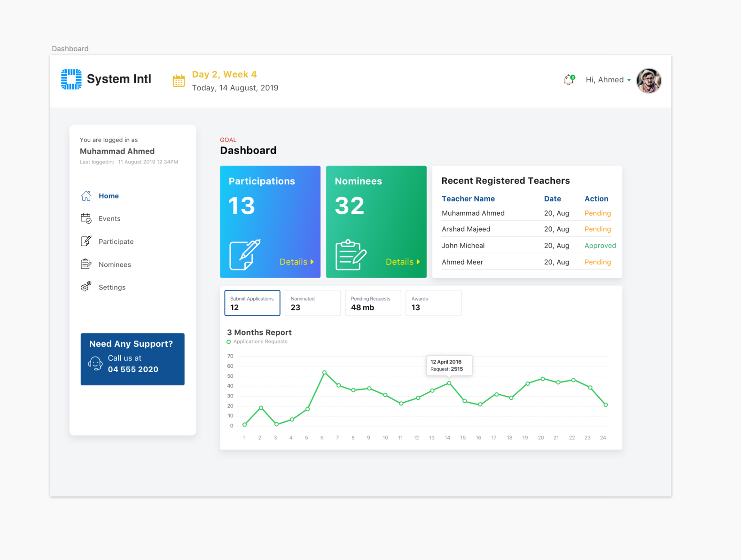Select teacher Ahmed Meer row name
This screenshot has width=741, height=560.
click(462, 262)
